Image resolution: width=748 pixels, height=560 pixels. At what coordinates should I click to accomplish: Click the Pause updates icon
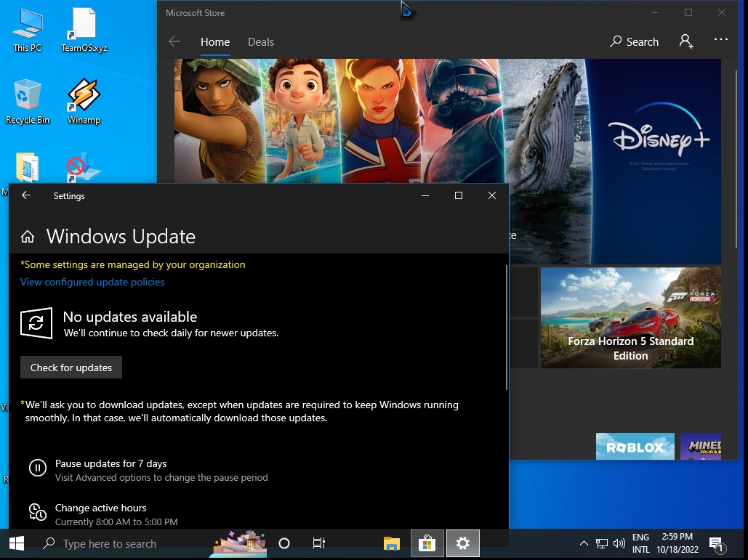click(x=37, y=468)
